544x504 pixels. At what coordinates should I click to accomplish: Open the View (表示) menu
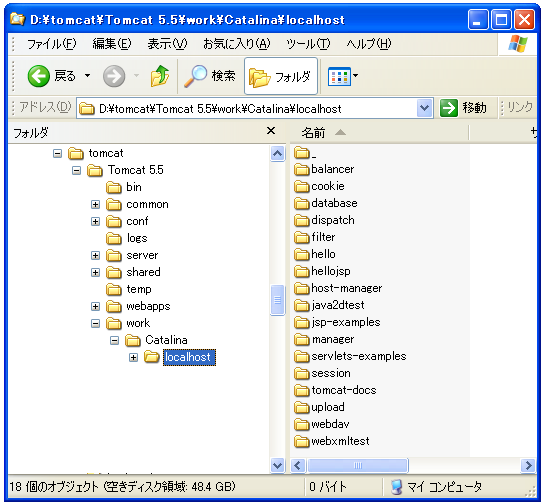pos(167,44)
